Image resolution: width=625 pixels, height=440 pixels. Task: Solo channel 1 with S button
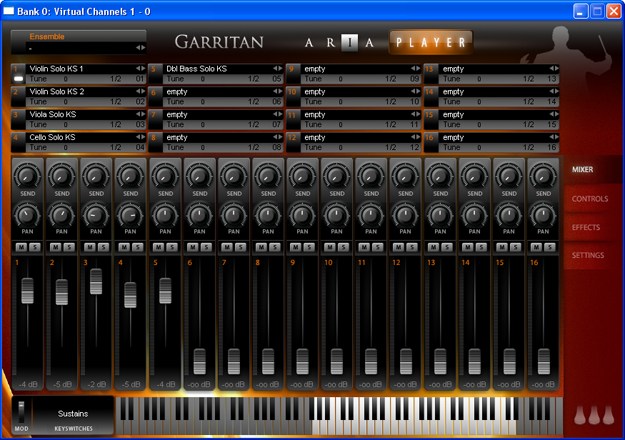tap(35, 247)
